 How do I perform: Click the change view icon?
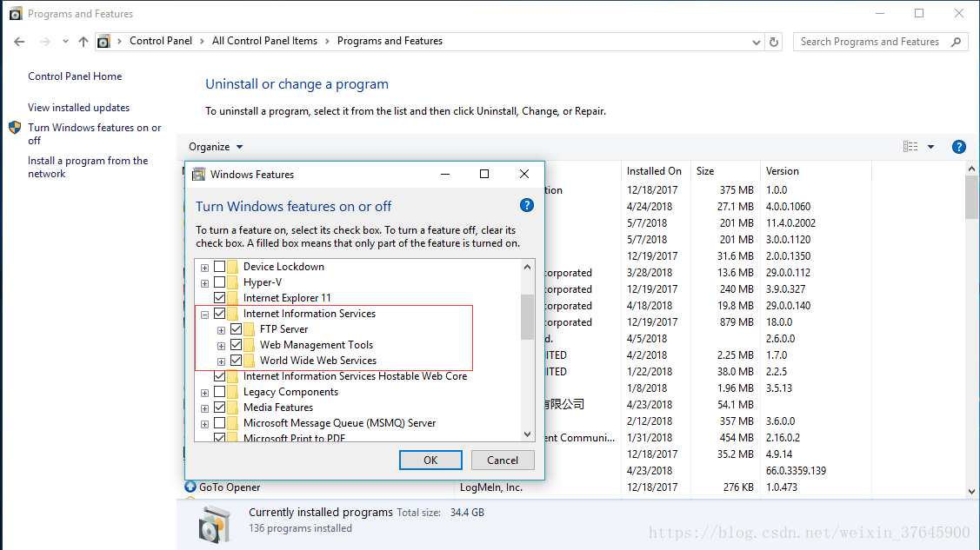pos(910,147)
